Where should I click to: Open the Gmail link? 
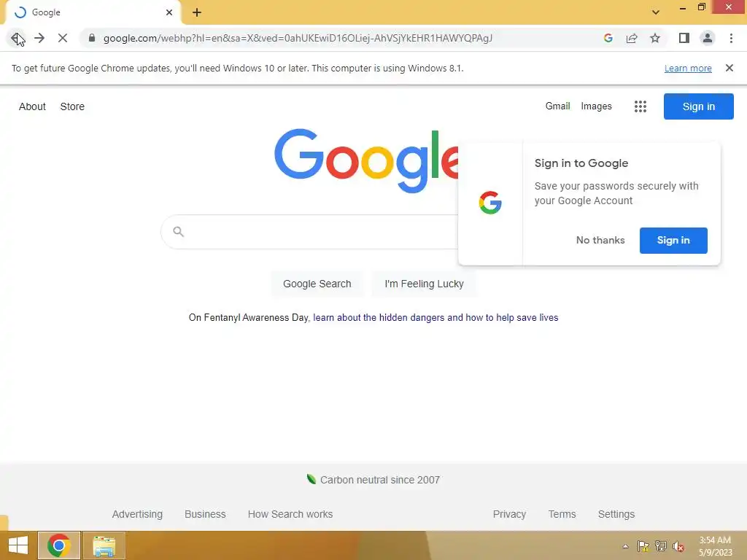coord(557,106)
